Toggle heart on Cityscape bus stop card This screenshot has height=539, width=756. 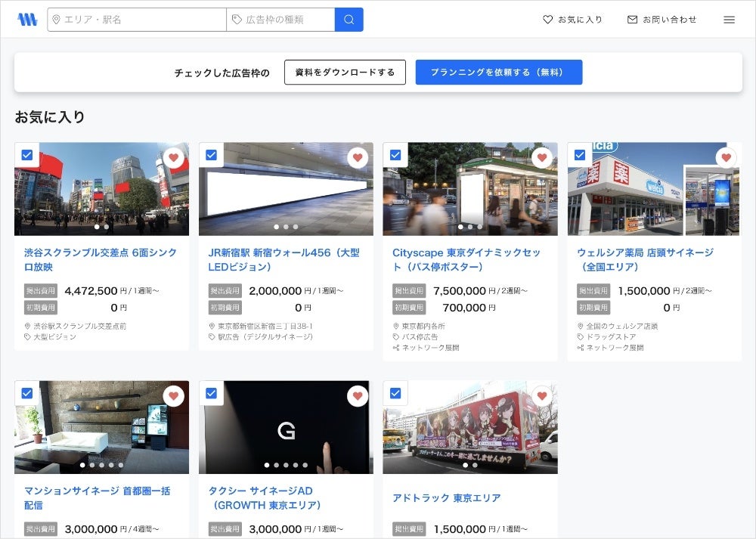(x=542, y=158)
